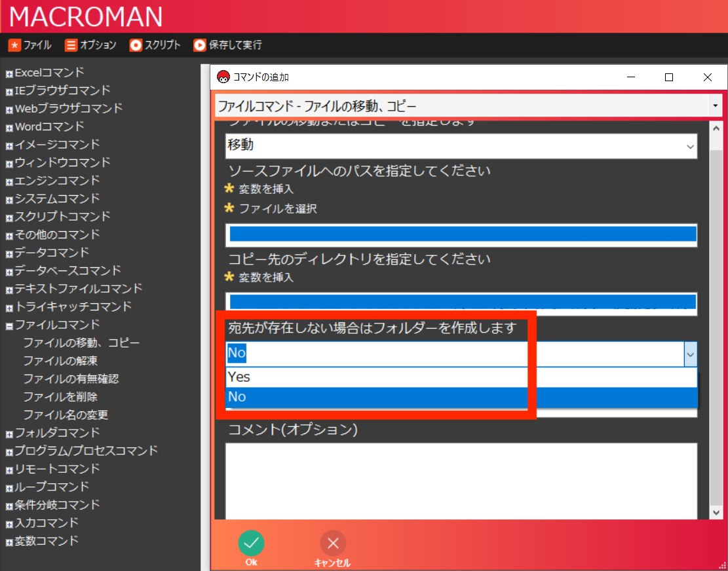Maximize the コマンドの追加 dialog
Viewport: 728px width, 571px height.
668,77
